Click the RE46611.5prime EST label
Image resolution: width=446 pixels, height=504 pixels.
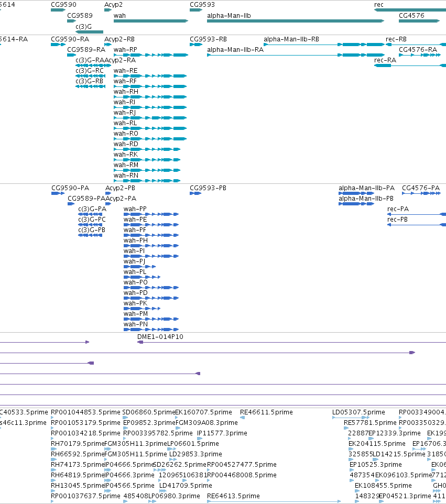click(x=266, y=412)
